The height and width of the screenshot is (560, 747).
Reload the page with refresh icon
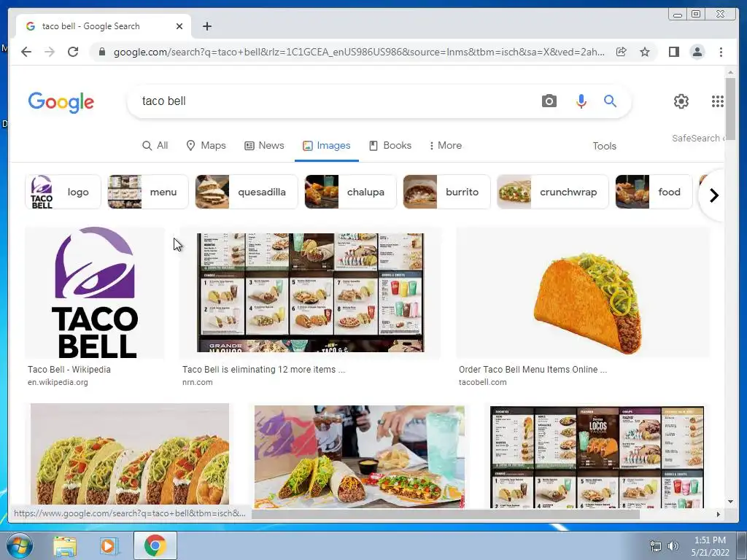point(73,52)
